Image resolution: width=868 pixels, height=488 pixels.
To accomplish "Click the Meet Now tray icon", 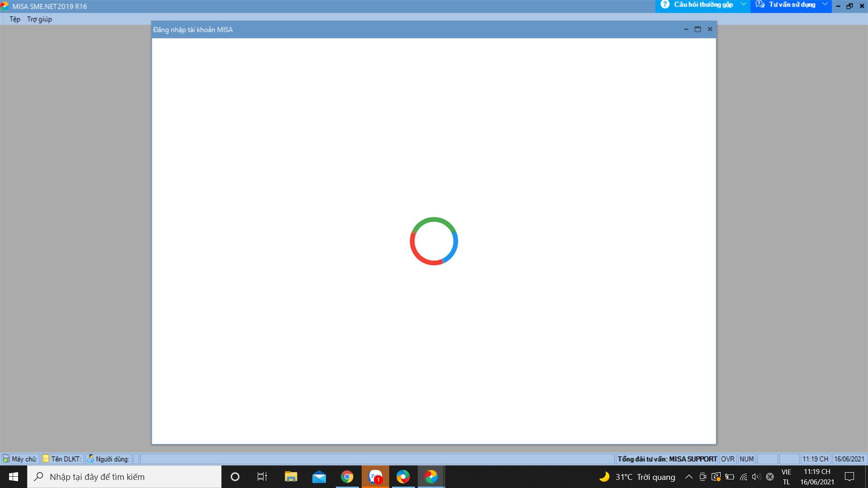I will click(x=703, y=477).
